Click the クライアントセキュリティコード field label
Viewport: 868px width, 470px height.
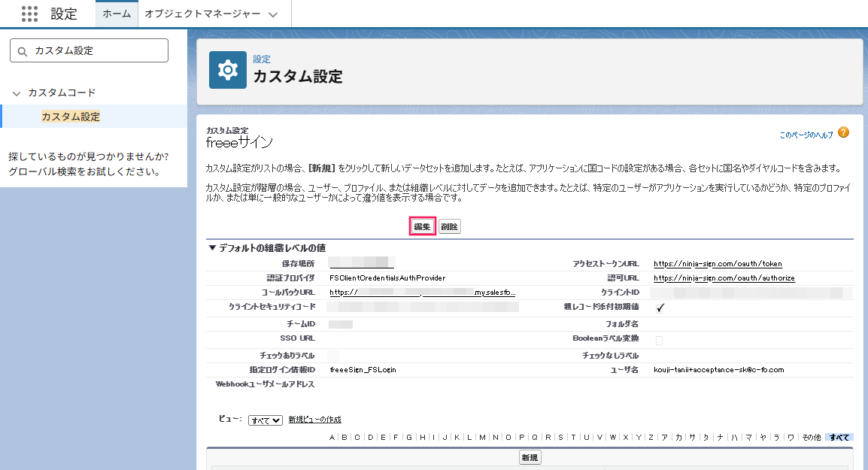click(272, 307)
